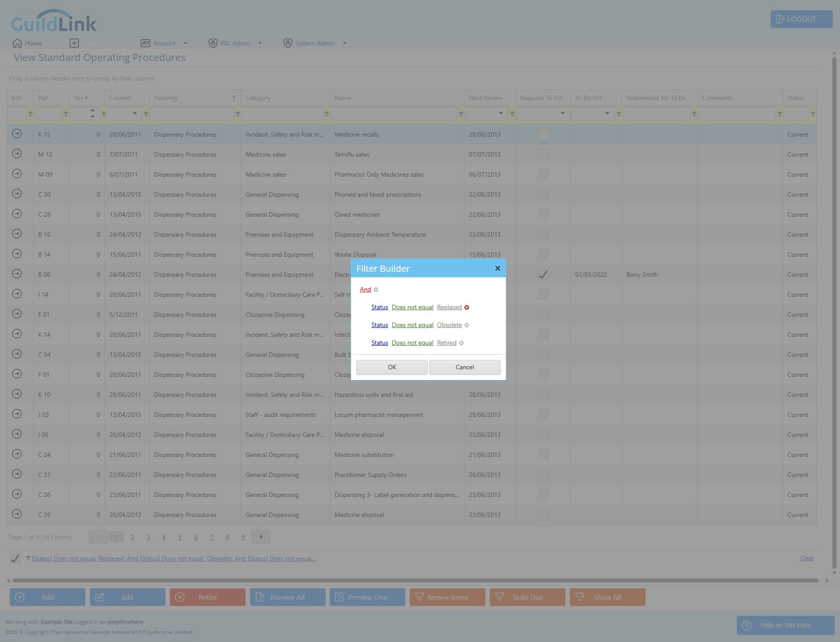The image size is (840, 642).
Task: Open edit arrow for row B 06
Action: tap(17, 274)
